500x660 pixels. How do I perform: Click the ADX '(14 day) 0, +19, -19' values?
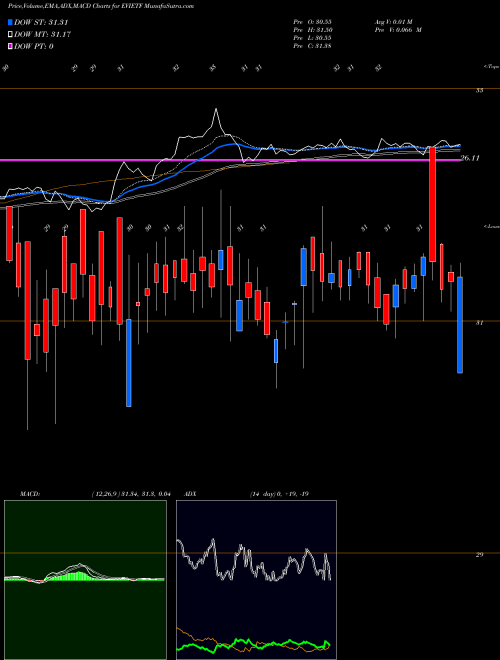[279, 494]
